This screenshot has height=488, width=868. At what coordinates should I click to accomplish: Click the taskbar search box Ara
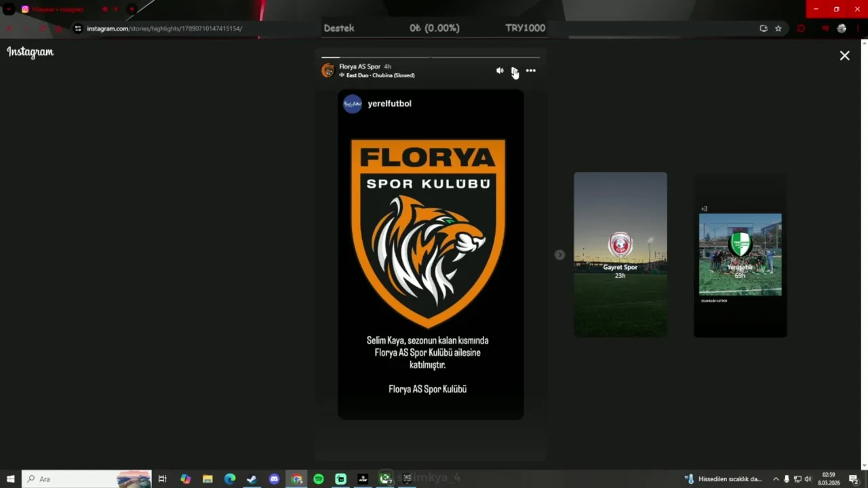coord(87,479)
